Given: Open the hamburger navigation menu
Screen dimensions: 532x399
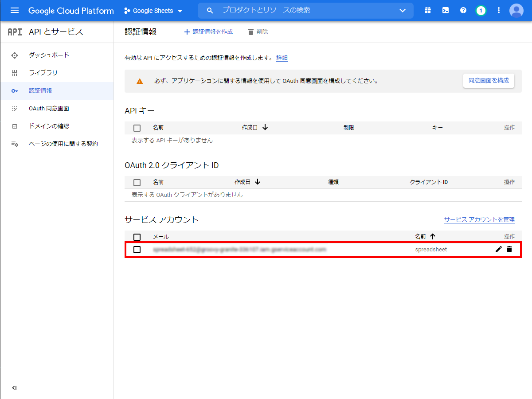Looking at the screenshot, I should point(15,11).
